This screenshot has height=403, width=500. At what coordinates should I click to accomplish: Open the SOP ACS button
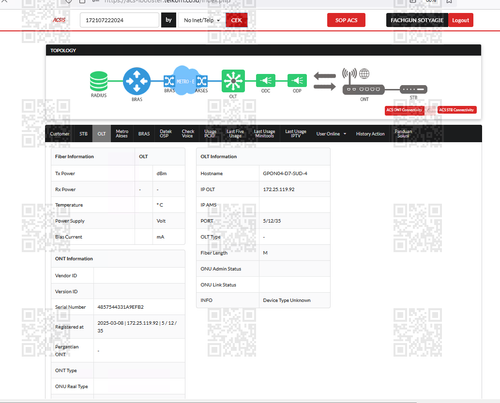click(x=346, y=20)
